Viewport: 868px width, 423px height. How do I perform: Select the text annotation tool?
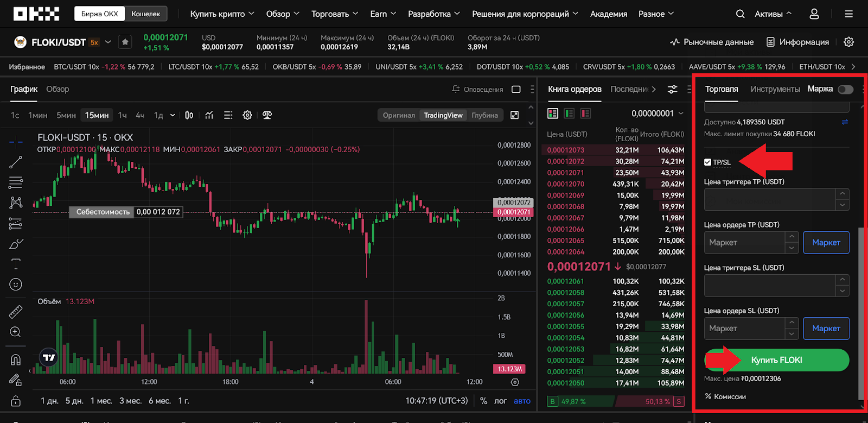point(16,264)
